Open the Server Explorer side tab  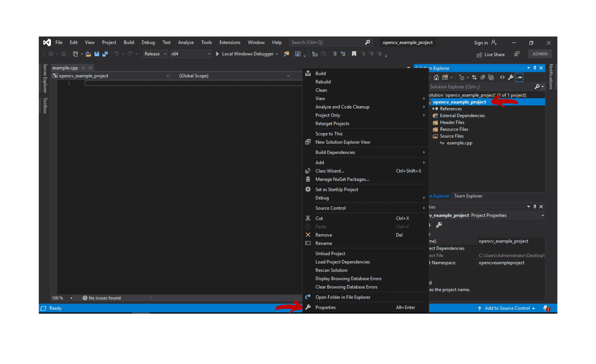(x=45, y=78)
